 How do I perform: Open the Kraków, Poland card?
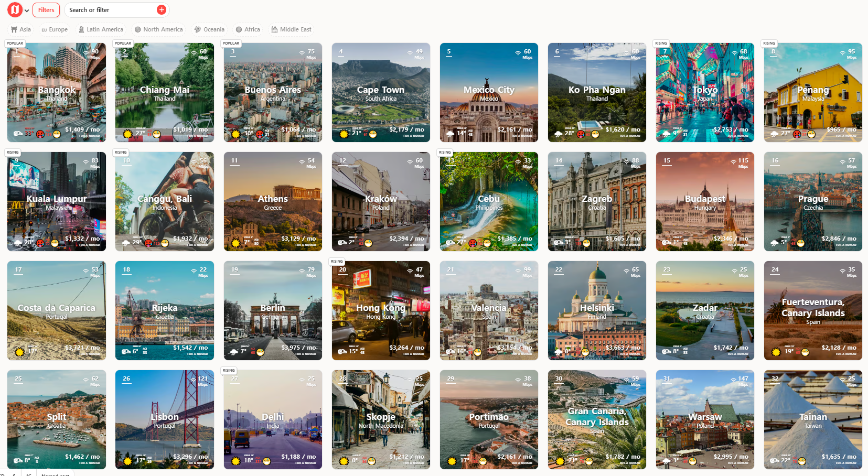pyautogui.click(x=381, y=201)
